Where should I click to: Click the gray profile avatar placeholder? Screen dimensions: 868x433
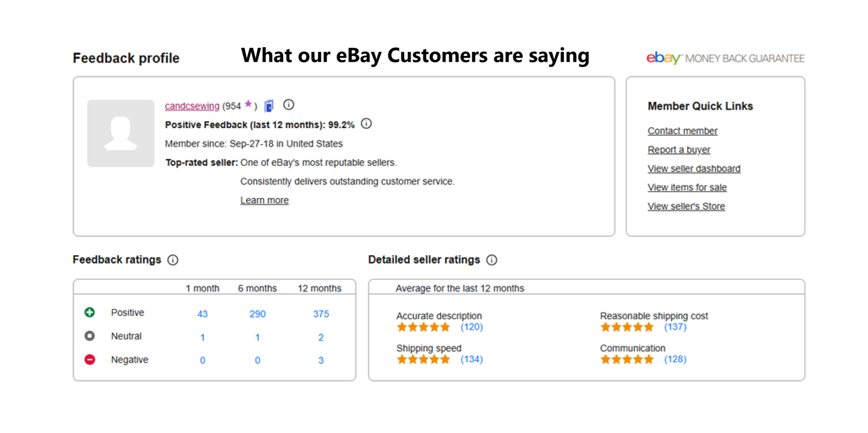[121, 134]
